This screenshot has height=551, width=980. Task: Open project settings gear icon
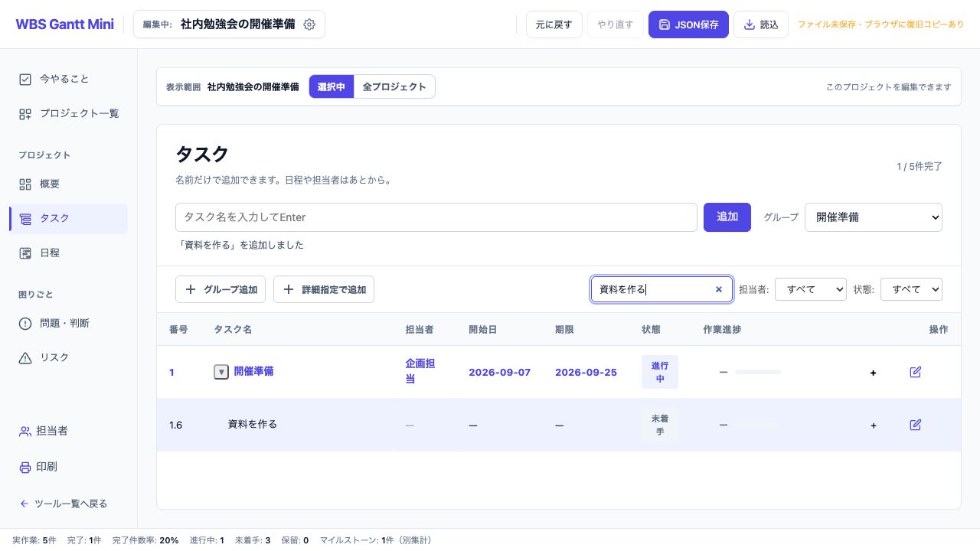click(x=309, y=24)
